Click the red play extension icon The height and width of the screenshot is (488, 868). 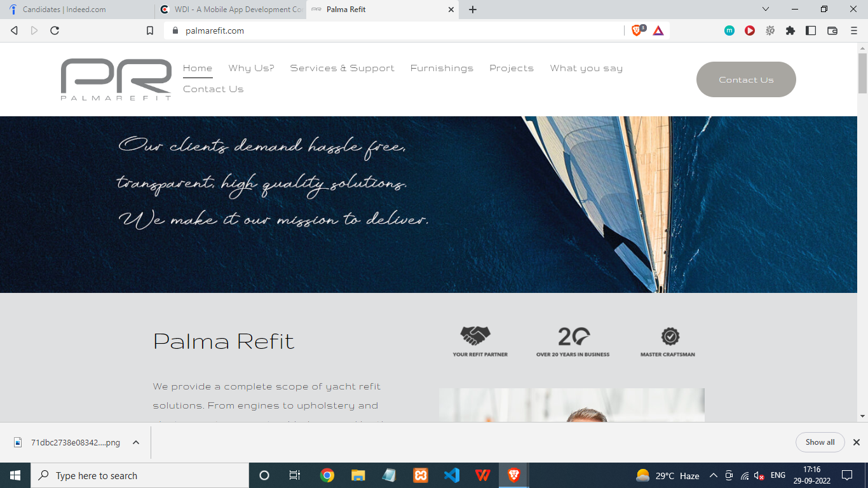click(x=750, y=30)
